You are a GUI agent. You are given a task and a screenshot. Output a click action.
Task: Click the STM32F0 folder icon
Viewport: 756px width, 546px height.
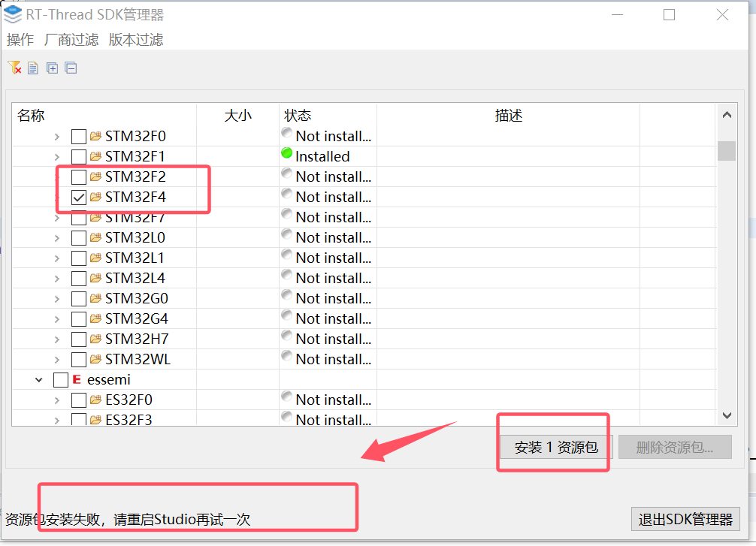95,137
